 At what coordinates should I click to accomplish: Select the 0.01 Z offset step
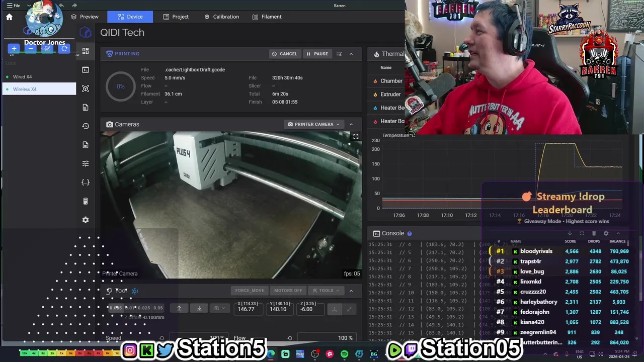pyautogui.click(x=130, y=308)
